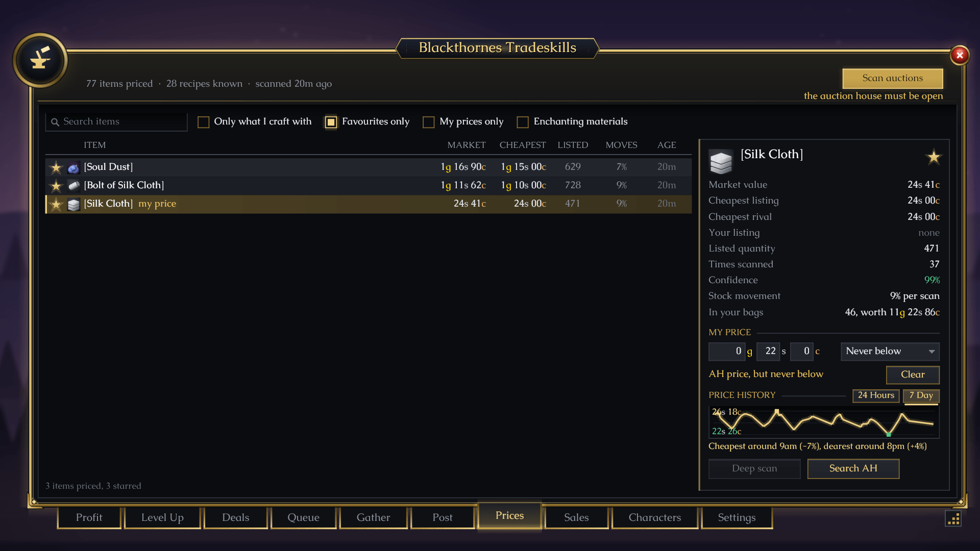Image resolution: width=980 pixels, height=551 pixels.
Task: Click the Bolt of Silk Cloth item icon
Action: [74, 186]
